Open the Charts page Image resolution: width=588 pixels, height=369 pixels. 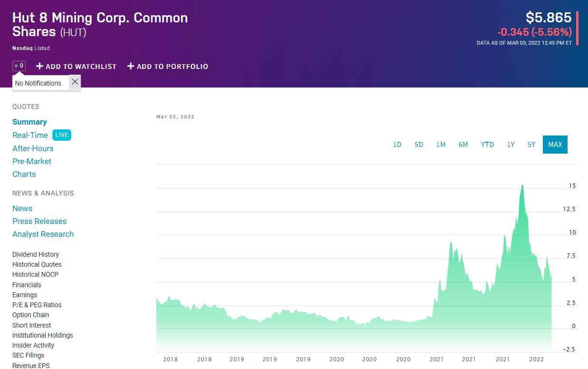(24, 174)
